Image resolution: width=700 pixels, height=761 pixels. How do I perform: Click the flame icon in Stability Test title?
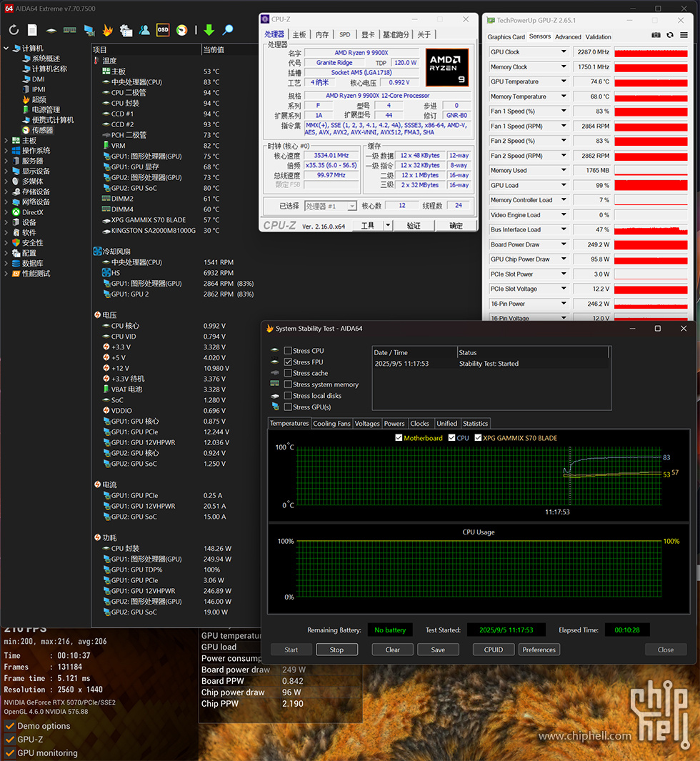coord(270,329)
